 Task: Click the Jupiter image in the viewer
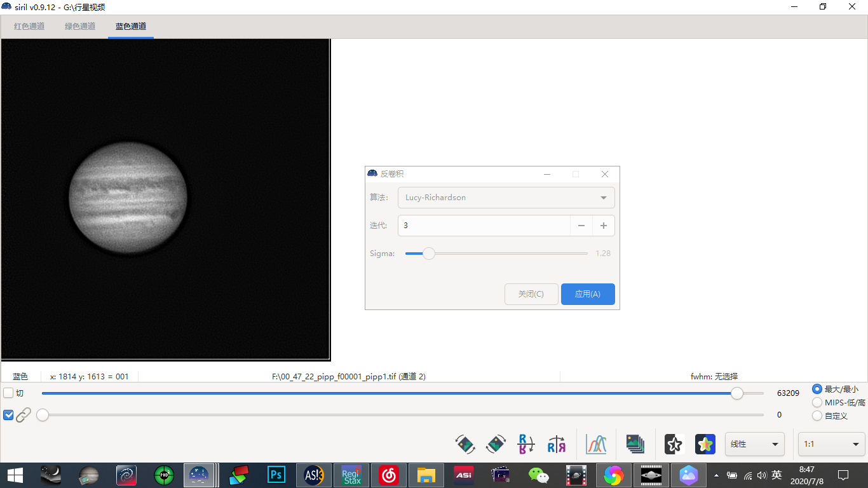pos(128,197)
